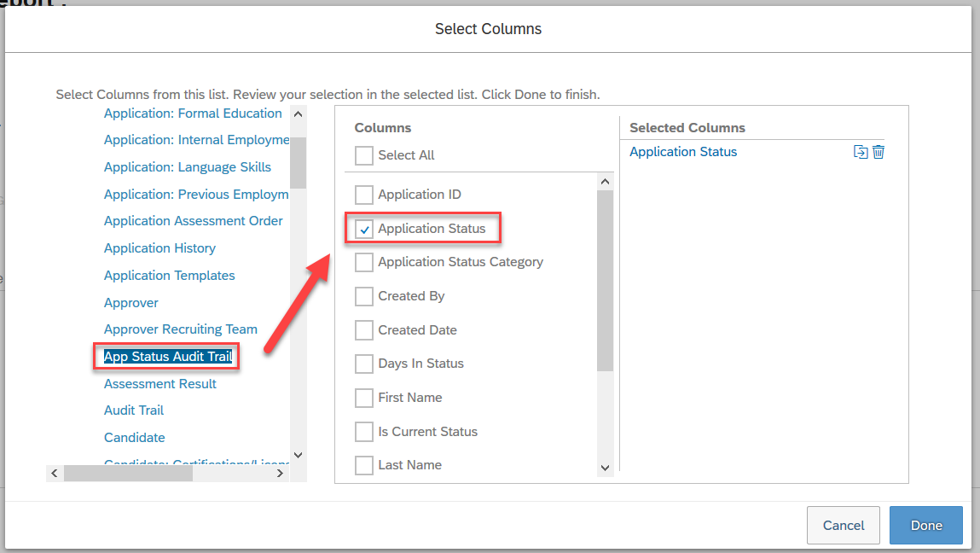Cancel the Select Columns dialog
Viewport: 980px width, 553px height.
coord(844,526)
